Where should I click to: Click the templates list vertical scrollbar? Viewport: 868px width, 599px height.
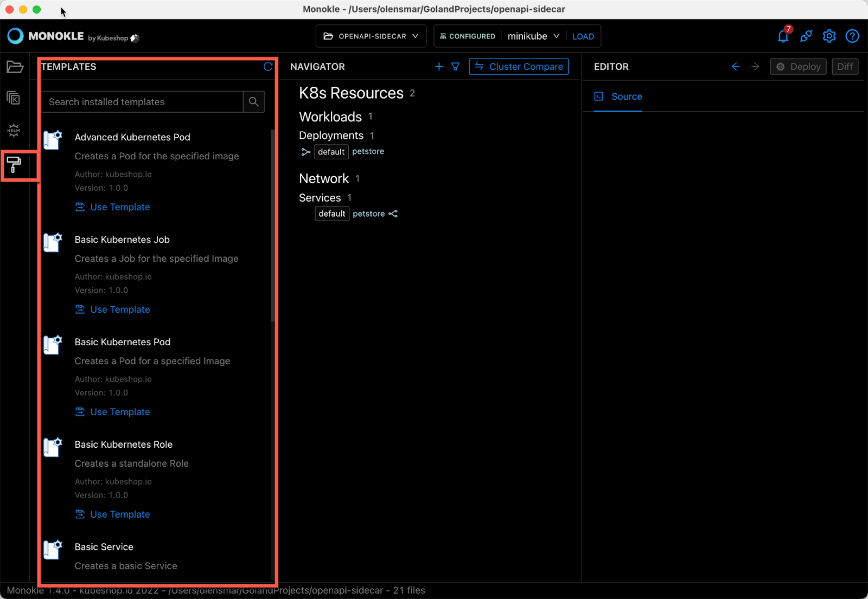(272, 225)
